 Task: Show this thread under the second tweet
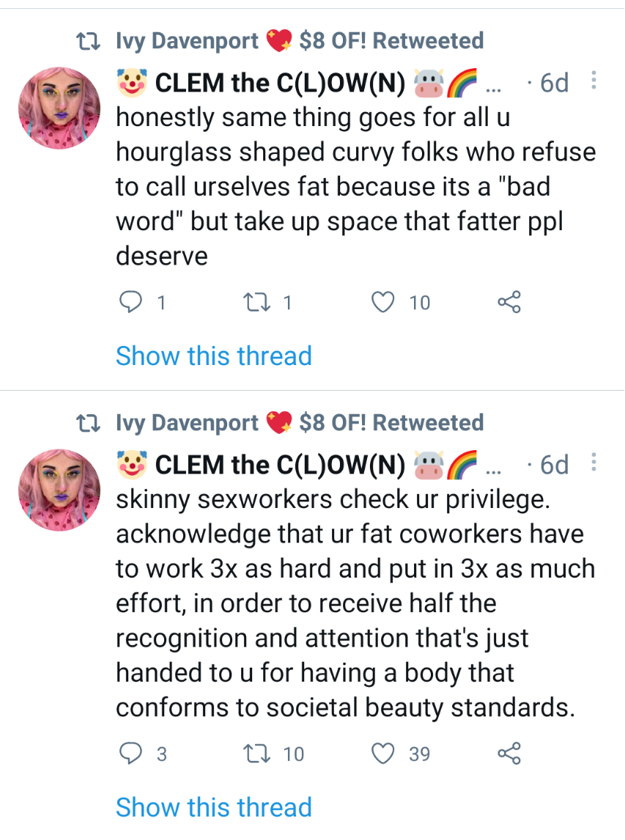214,808
